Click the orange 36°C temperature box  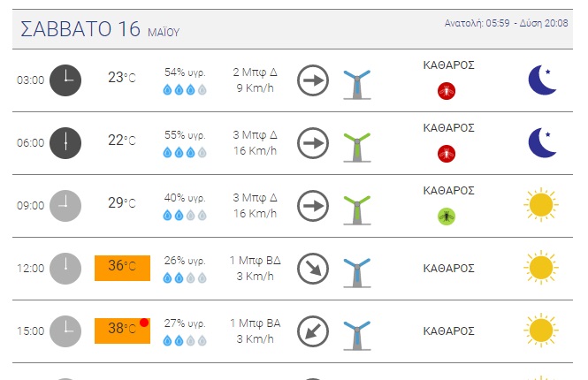click(x=122, y=268)
